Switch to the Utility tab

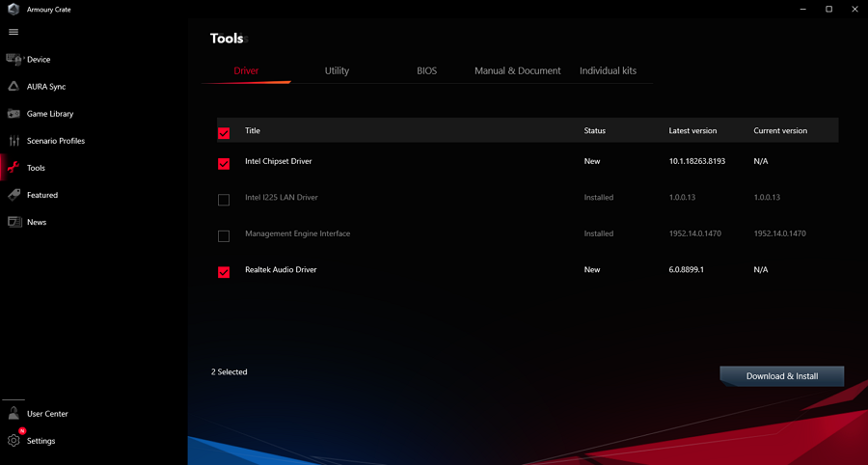(337, 70)
